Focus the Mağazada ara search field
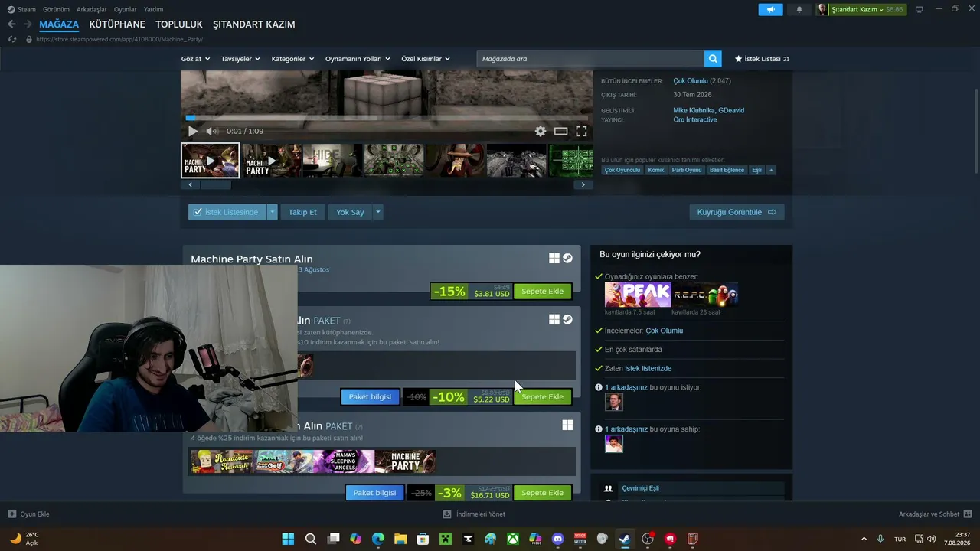This screenshot has height=551, width=980. (590, 59)
